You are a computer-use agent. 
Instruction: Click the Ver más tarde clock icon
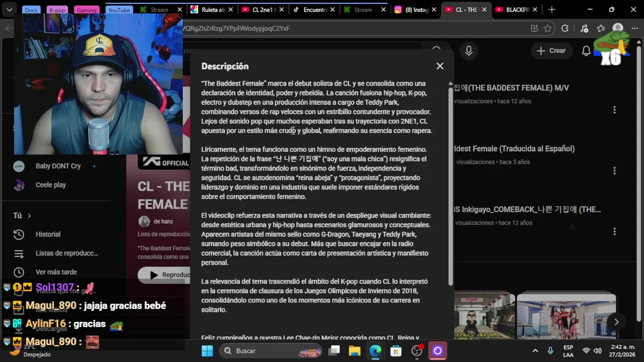click(x=19, y=272)
